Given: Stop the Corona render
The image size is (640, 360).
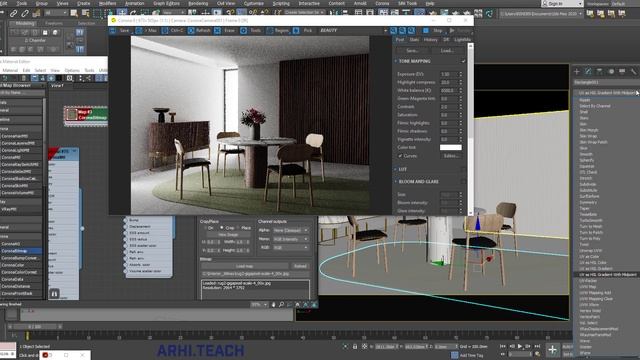Looking at the screenshot, I should click(x=433, y=31).
